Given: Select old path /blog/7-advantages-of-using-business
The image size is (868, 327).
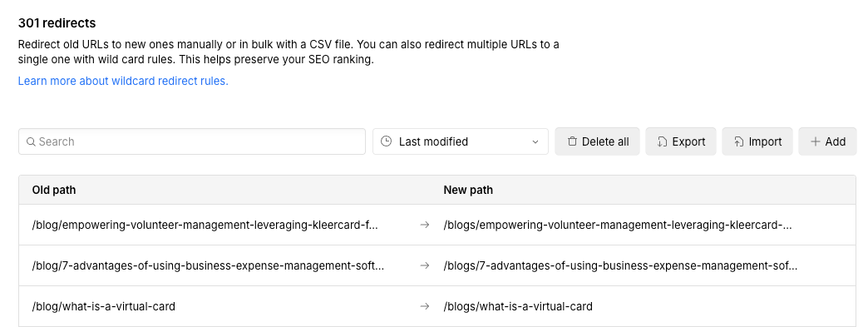Looking at the screenshot, I should [208, 265].
